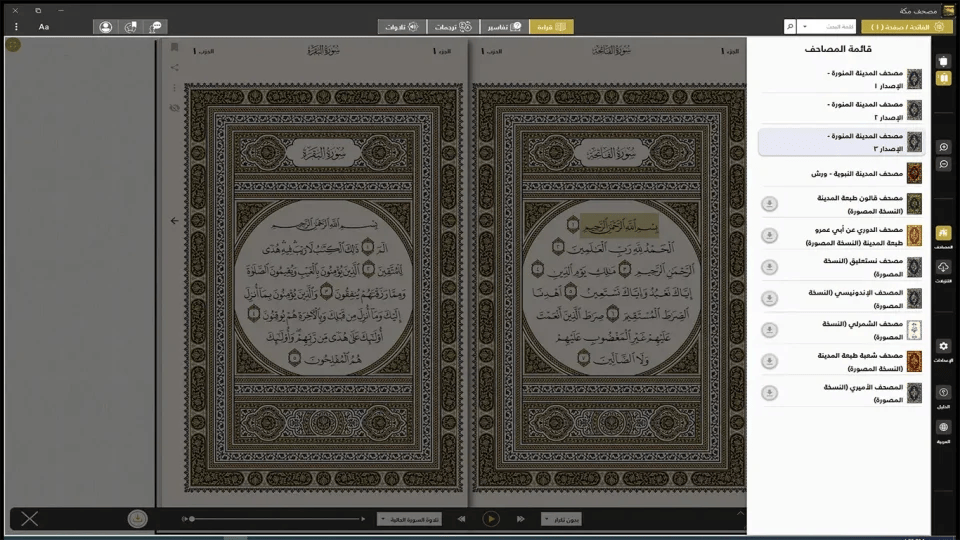This screenshot has width=960, height=540.
Task: Zoom out using the magnifier minus icon
Action: [x=943, y=164]
